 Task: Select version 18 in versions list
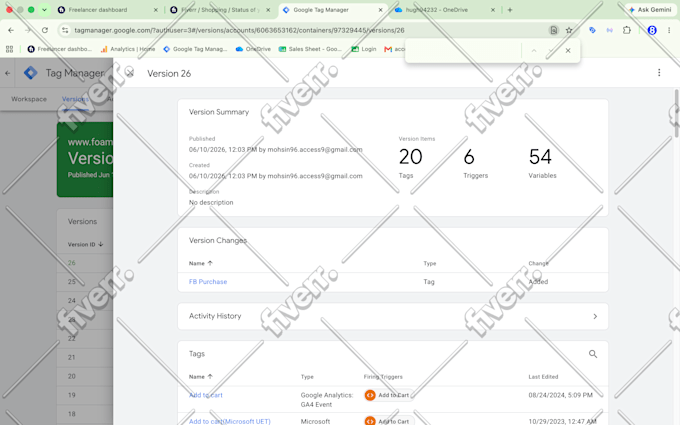pyautogui.click(x=72, y=414)
